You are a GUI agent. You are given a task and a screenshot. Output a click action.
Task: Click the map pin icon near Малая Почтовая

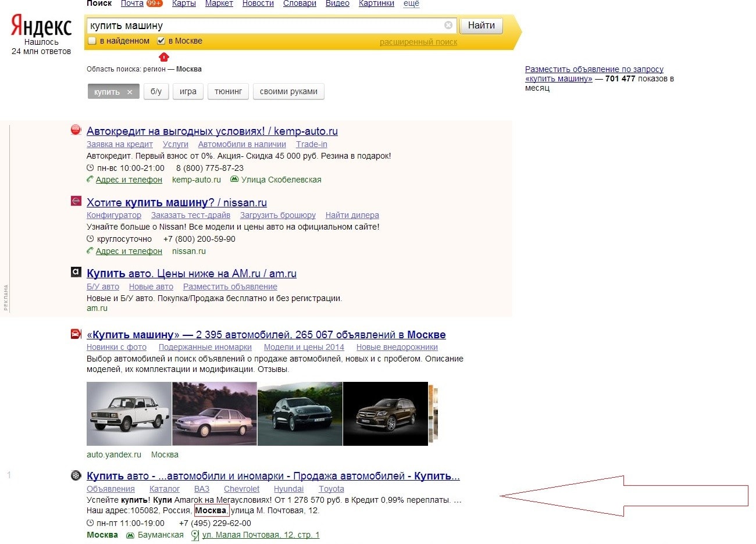point(195,535)
